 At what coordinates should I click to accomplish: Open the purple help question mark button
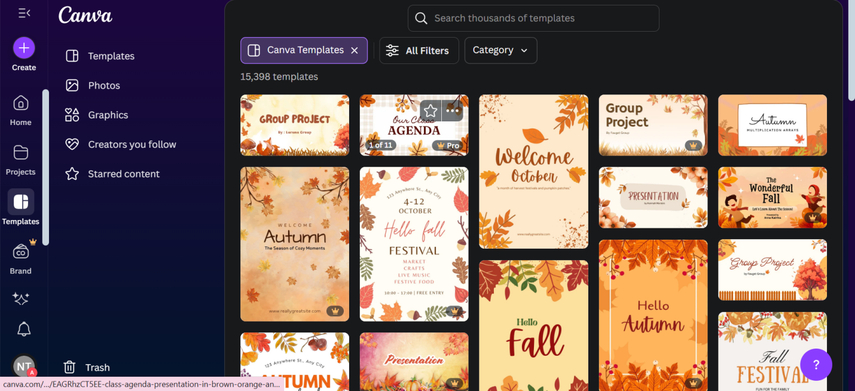816,365
